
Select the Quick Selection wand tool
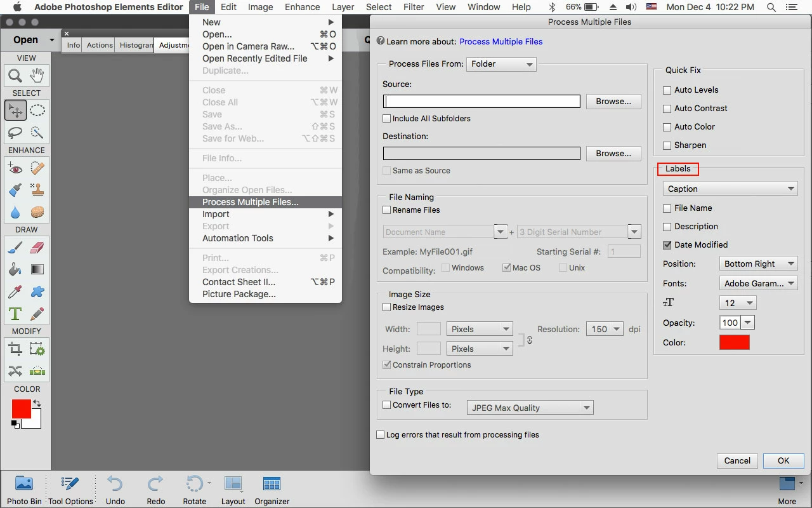(x=37, y=132)
